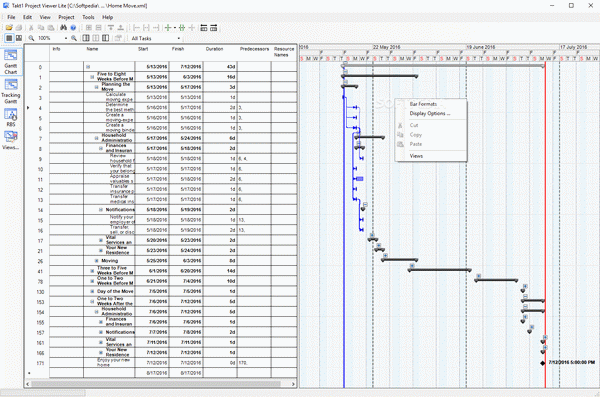
Task: Click the 14d duration cell in row 41
Action: coord(220,271)
